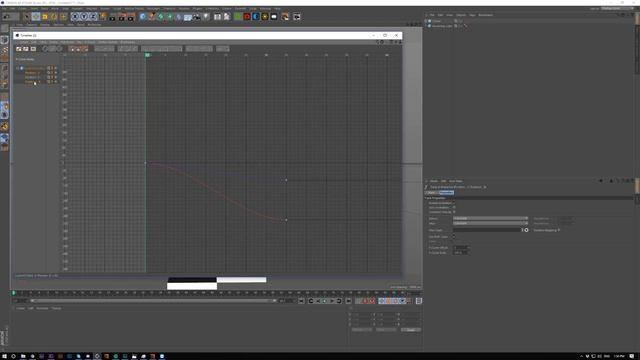
Task: Open File Explorer from taskbar
Action: click(x=23, y=356)
